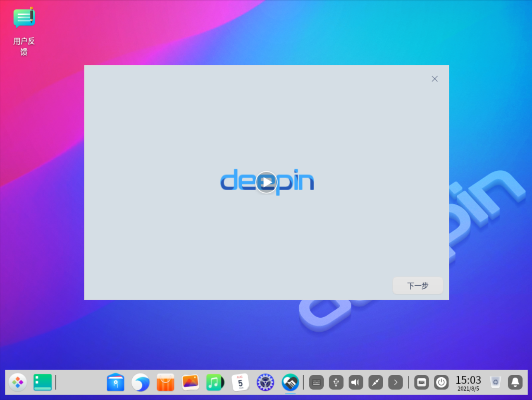The image size is (532, 400).
Task: Open the notification bell icon
Action: tap(515, 382)
